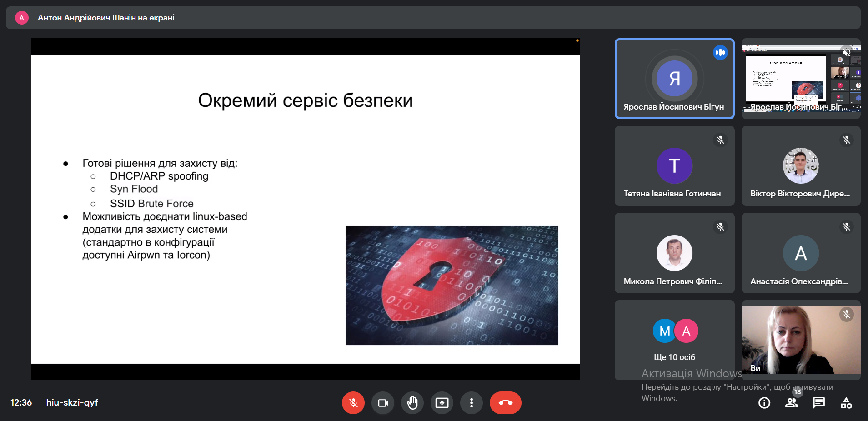
Task: Show the participants list icon
Action: point(792,403)
